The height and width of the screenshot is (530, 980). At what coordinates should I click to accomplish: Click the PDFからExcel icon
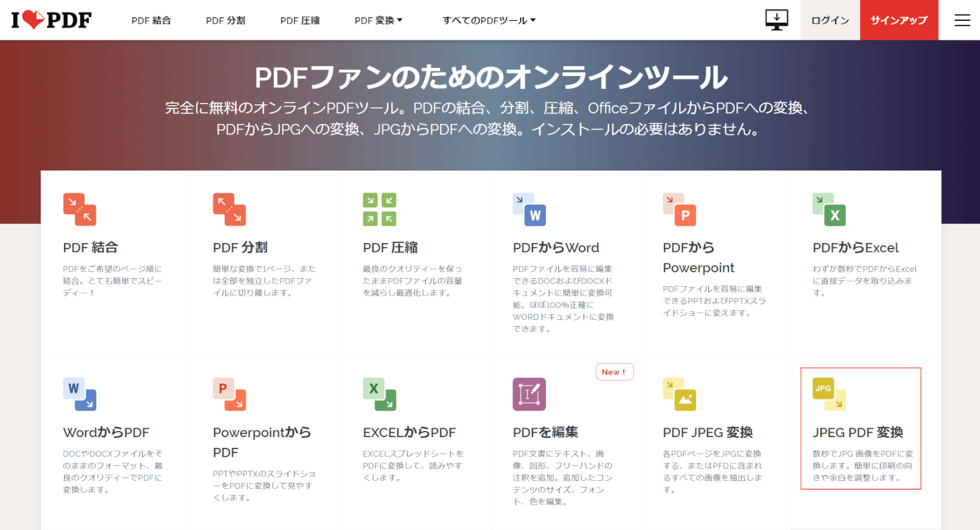click(x=829, y=209)
